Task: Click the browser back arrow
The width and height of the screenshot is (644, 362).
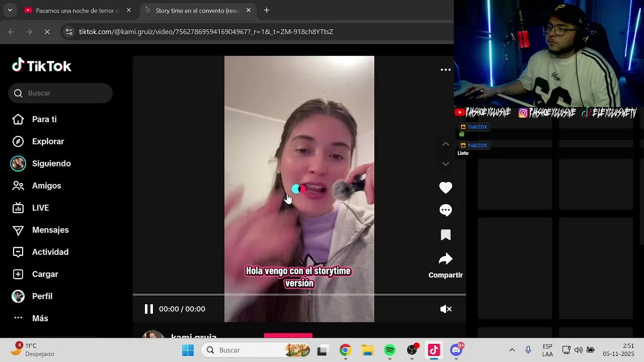Action: [x=11, y=32]
